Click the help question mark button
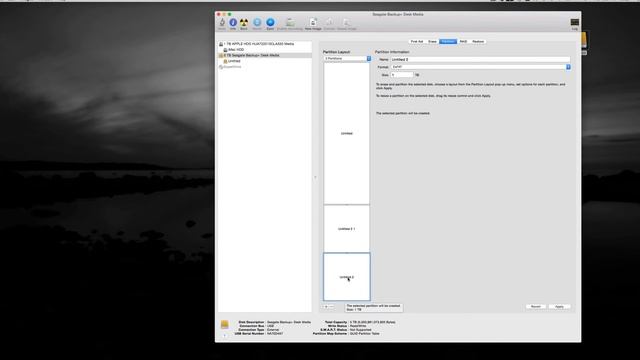This screenshot has width=640, height=360. tap(224, 336)
